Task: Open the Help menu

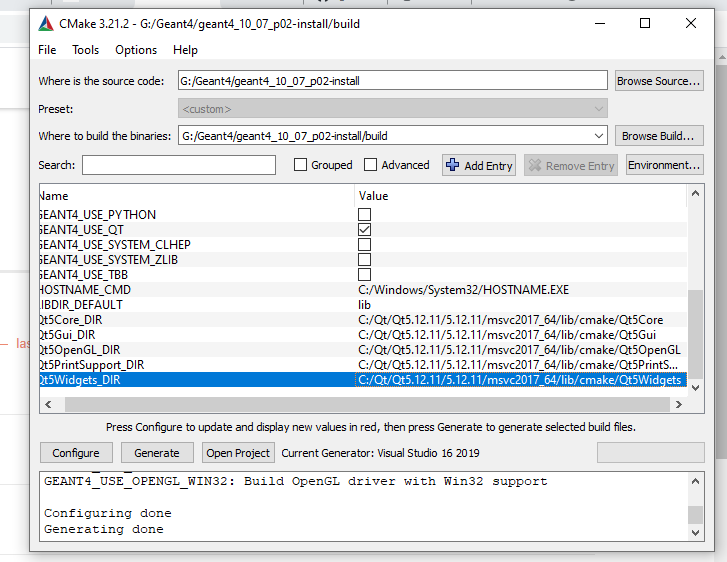Action: [185, 50]
